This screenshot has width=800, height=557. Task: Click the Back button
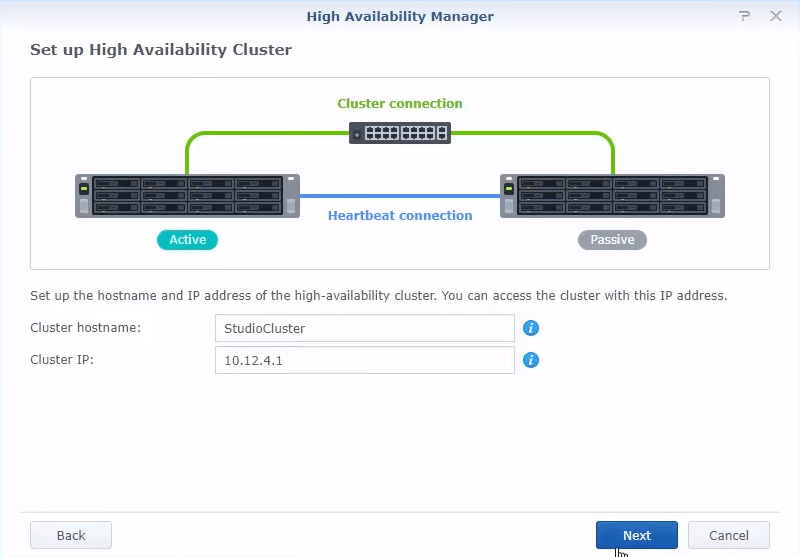[x=71, y=535]
